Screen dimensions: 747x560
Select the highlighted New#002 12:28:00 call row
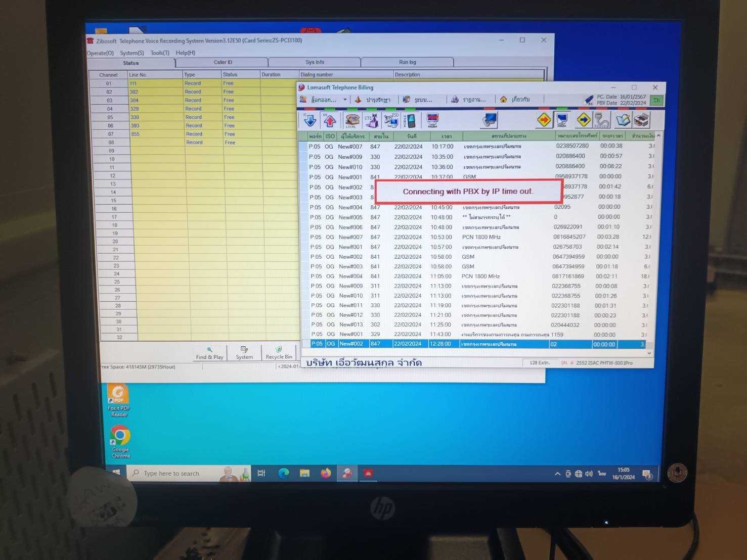[473, 344]
